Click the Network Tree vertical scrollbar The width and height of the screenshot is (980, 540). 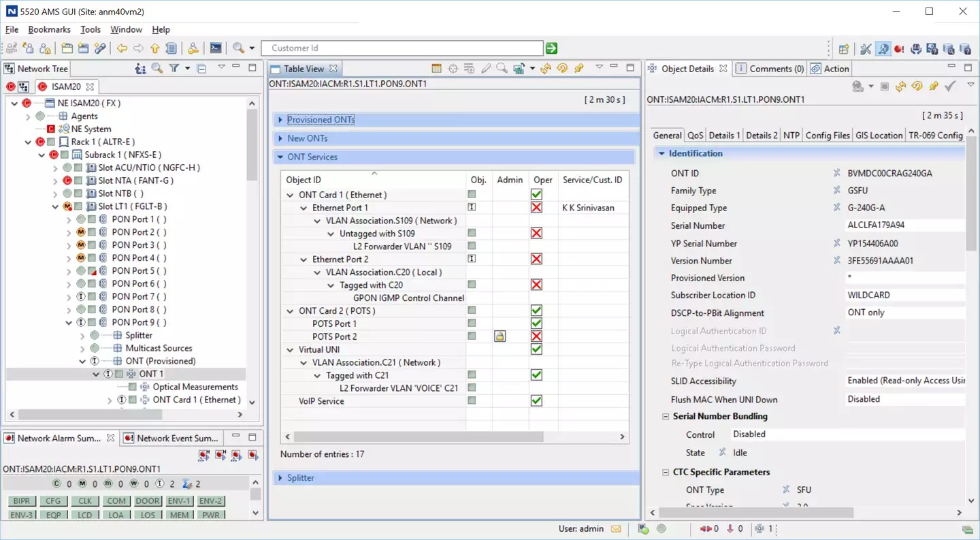click(x=252, y=143)
